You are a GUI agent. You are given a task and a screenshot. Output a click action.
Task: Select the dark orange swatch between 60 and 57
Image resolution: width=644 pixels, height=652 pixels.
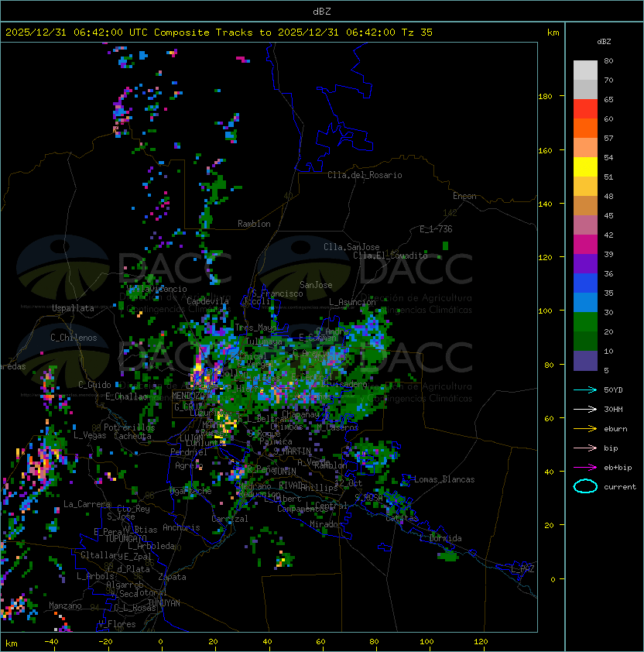(x=585, y=128)
